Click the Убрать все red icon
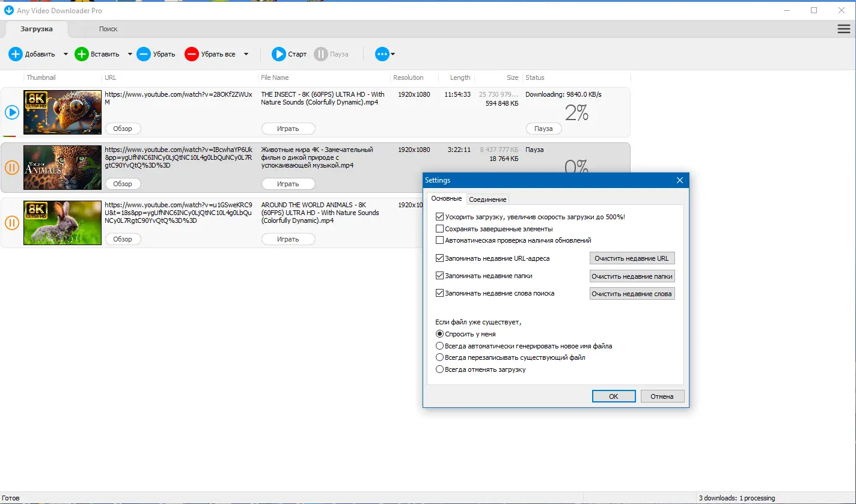 click(x=191, y=54)
